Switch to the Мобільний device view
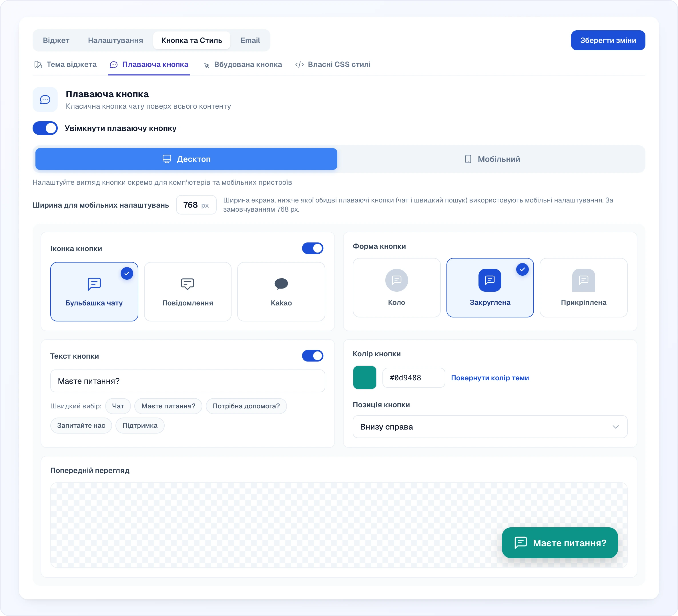678x616 pixels. pos(492,159)
